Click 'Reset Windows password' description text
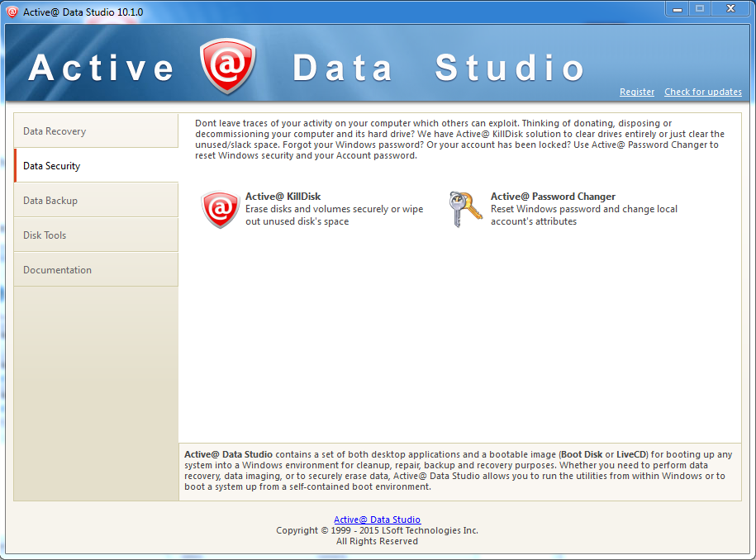Viewport: 756px width, 560px height. point(584,215)
